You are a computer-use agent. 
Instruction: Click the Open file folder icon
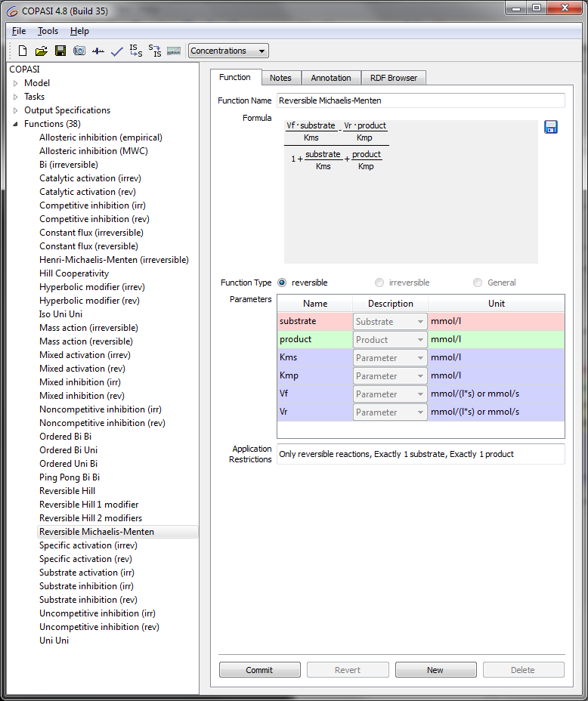(41, 51)
